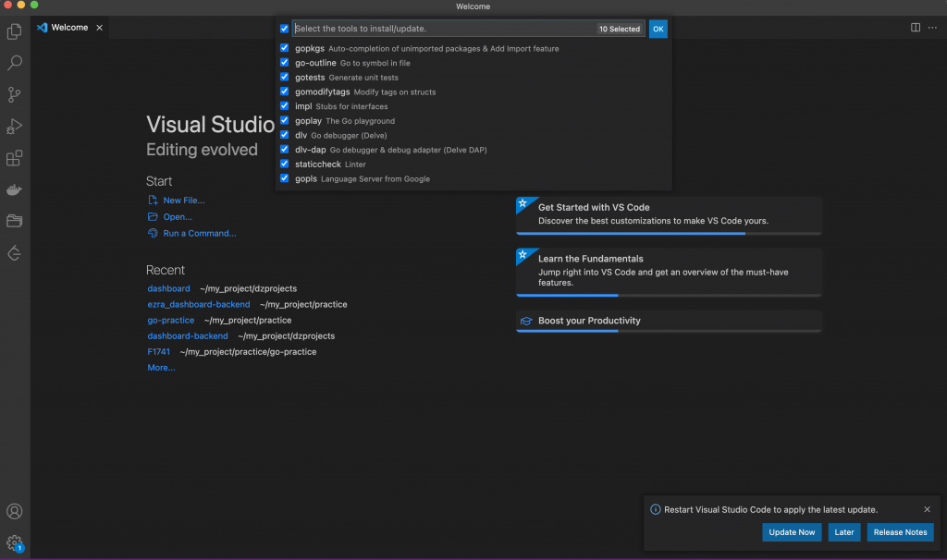947x560 pixels.
Task: Open the recent F1741 project
Action: [159, 351]
